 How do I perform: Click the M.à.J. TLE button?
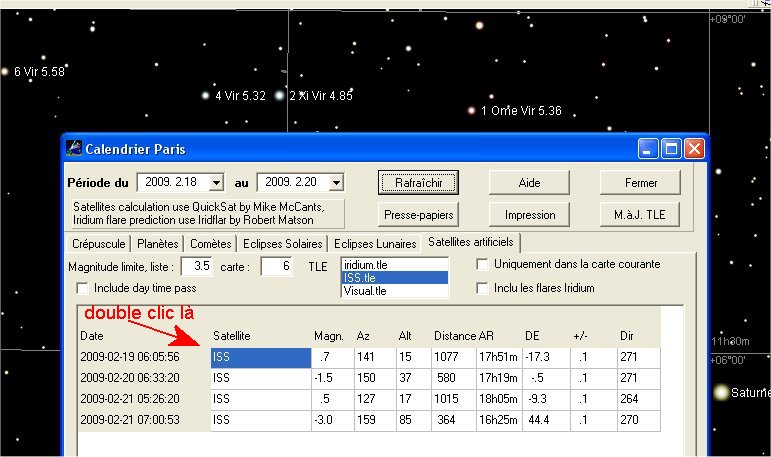(640, 215)
